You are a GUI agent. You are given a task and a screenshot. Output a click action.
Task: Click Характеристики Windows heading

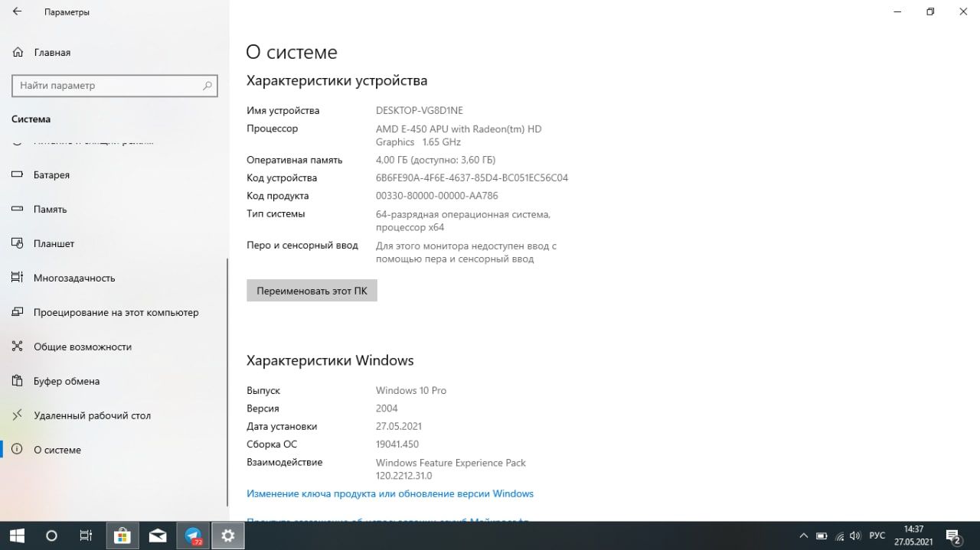tap(330, 360)
